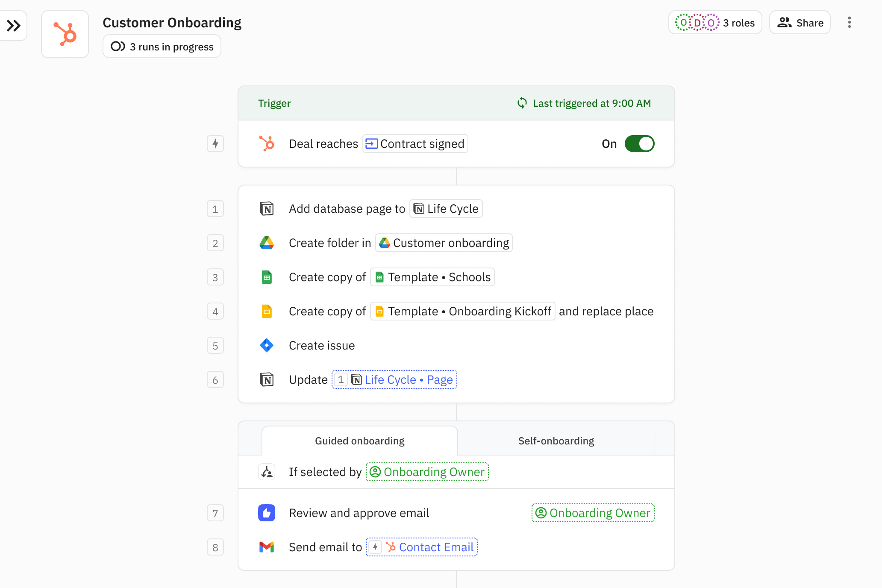This screenshot has height=588, width=882.
Task: Toggle the trigger On switch off
Action: [x=639, y=144]
